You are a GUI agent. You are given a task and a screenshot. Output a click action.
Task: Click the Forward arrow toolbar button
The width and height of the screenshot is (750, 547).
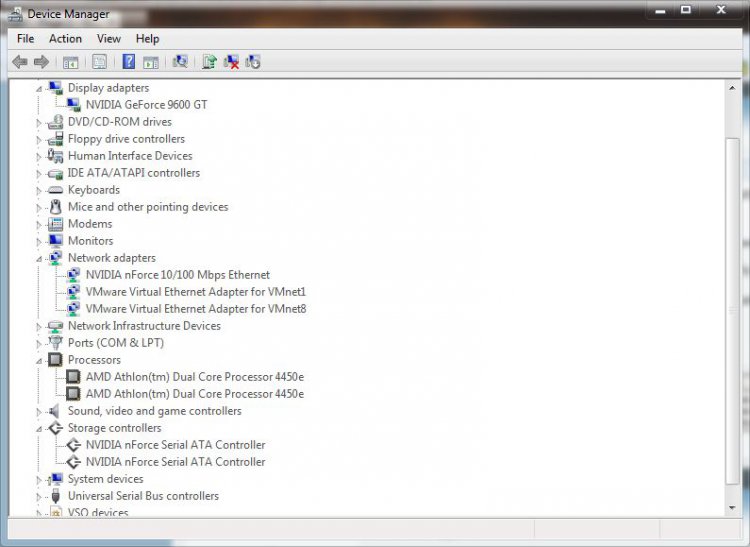[42, 62]
